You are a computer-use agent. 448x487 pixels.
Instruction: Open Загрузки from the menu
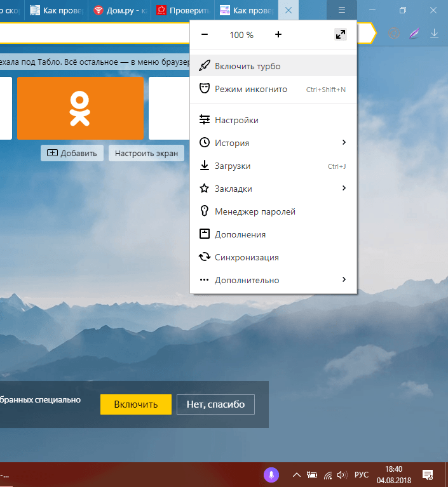[x=273, y=166]
